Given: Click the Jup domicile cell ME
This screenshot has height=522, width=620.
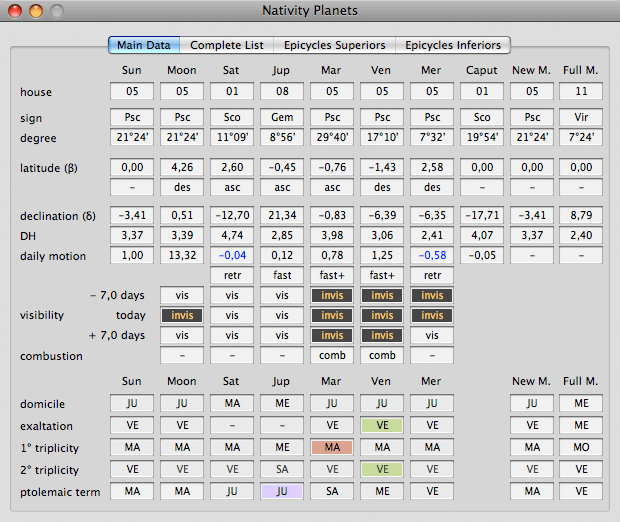Looking at the screenshot, I should pos(282,403).
